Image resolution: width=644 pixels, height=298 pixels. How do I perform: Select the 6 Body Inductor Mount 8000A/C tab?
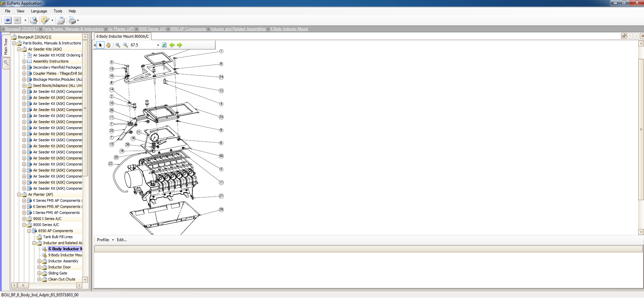click(x=123, y=36)
